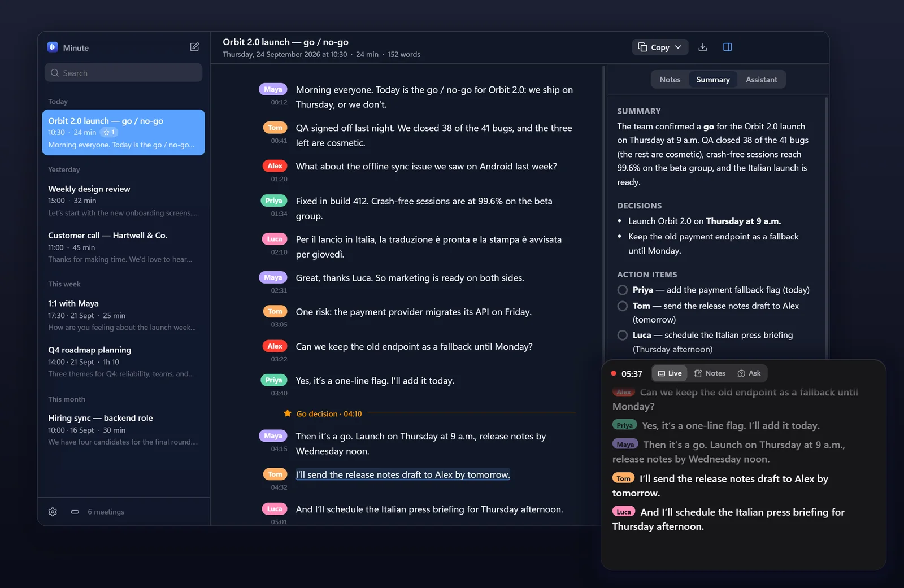Screen dimensions: 904x588
Task: Click the 00:12 timestamp
Action: 279,102
